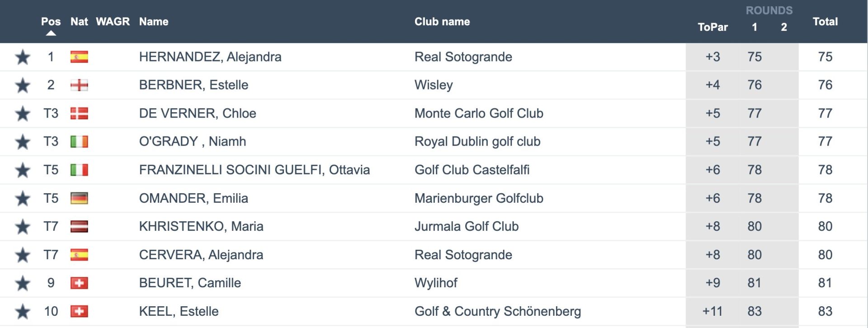This screenshot has height=328, width=868.
Task: Click the Total column header
Action: click(825, 21)
